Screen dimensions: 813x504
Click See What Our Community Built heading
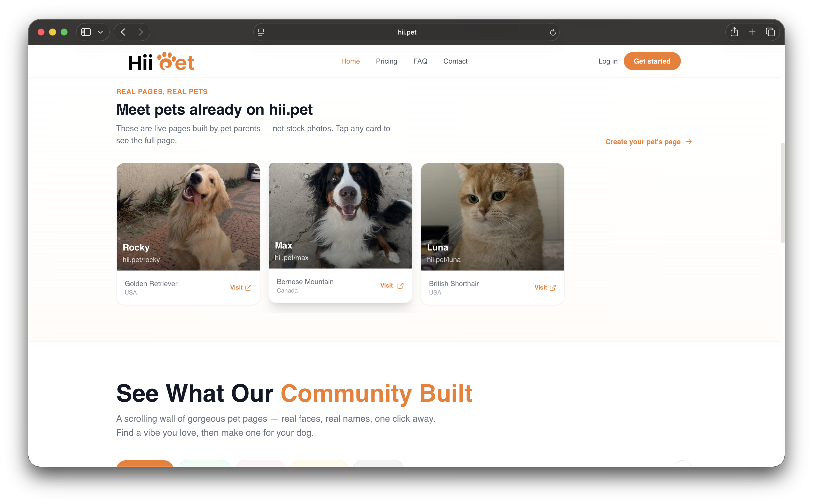click(x=294, y=393)
